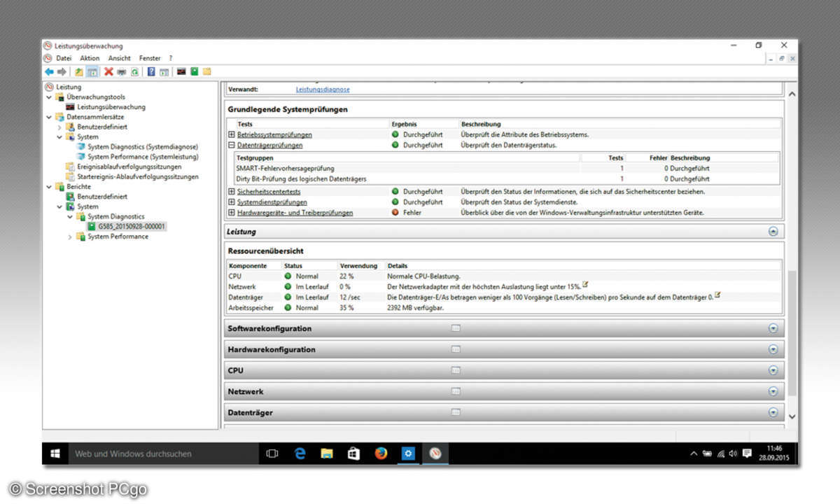840x504 pixels.
Task: Select Benutzerdefiniert under Berichte
Action: (102, 197)
